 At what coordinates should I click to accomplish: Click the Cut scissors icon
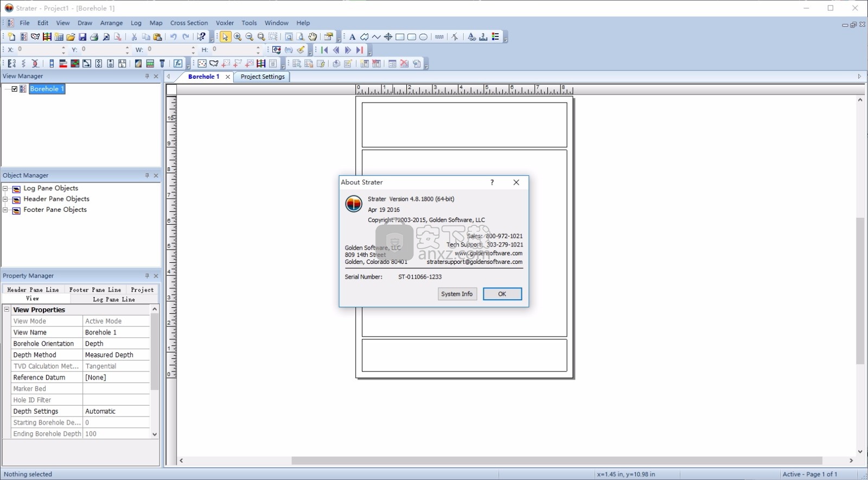(x=134, y=36)
